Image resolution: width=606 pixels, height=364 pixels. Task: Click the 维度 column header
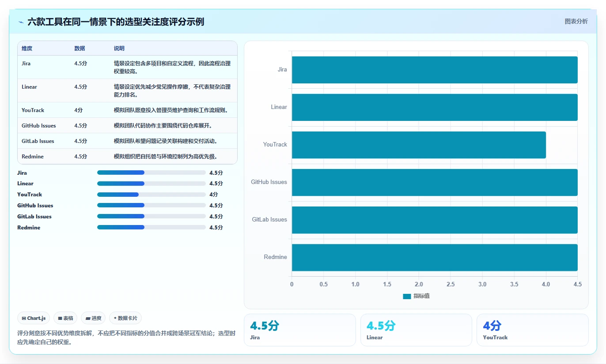[27, 48]
